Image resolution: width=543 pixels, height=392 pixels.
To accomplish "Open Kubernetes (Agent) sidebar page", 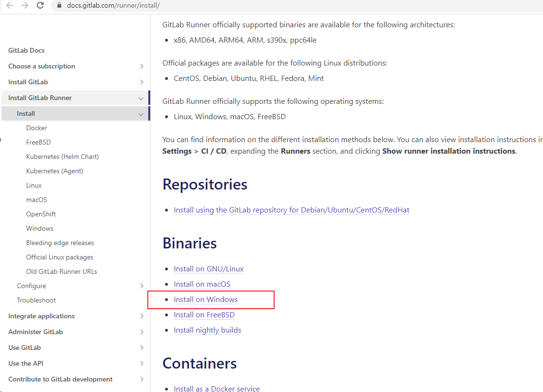I will pyautogui.click(x=55, y=171).
